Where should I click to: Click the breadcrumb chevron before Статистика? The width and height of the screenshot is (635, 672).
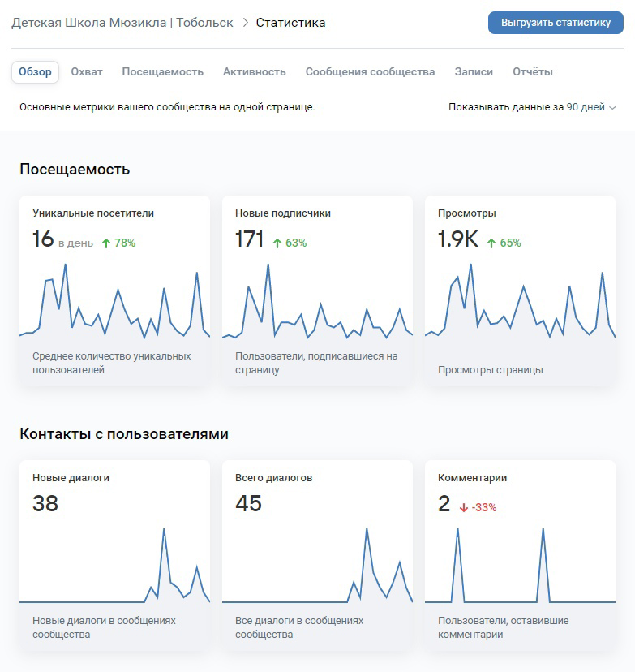tap(246, 23)
